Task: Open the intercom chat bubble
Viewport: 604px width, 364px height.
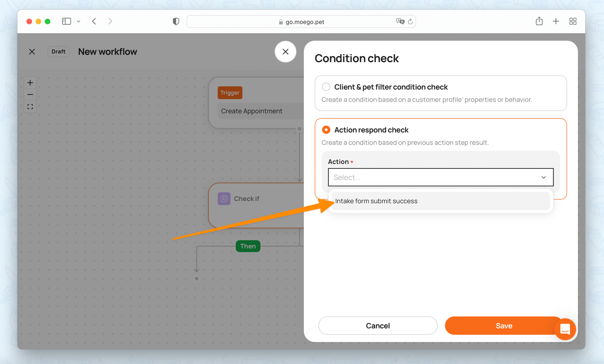Action: tap(565, 329)
